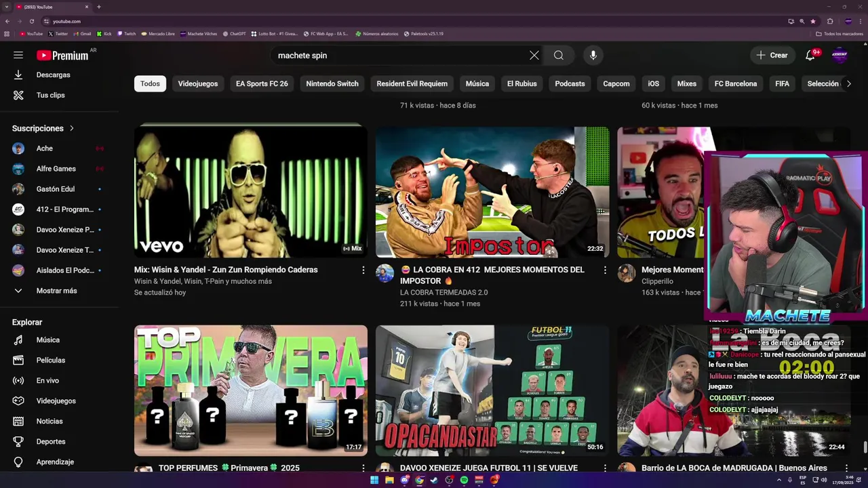The image size is (868, 488).
Task: Open the Kick bookmark
Action: coord(104,33)
